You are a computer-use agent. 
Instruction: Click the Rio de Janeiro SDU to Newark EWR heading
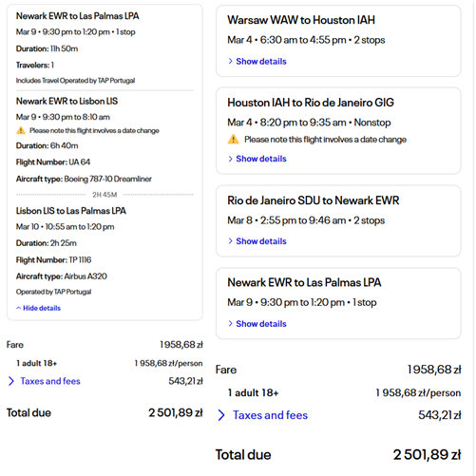point(314,200)
